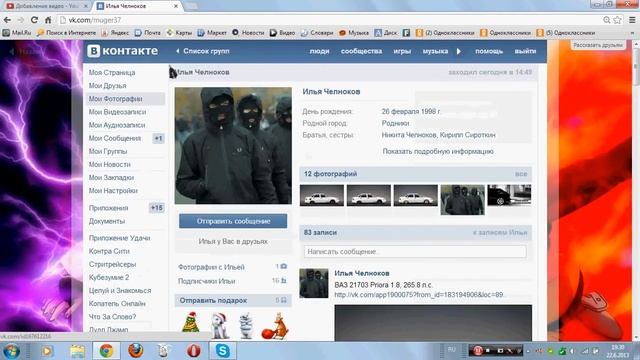Open музыка in the VK header

(x=435, y=51)
